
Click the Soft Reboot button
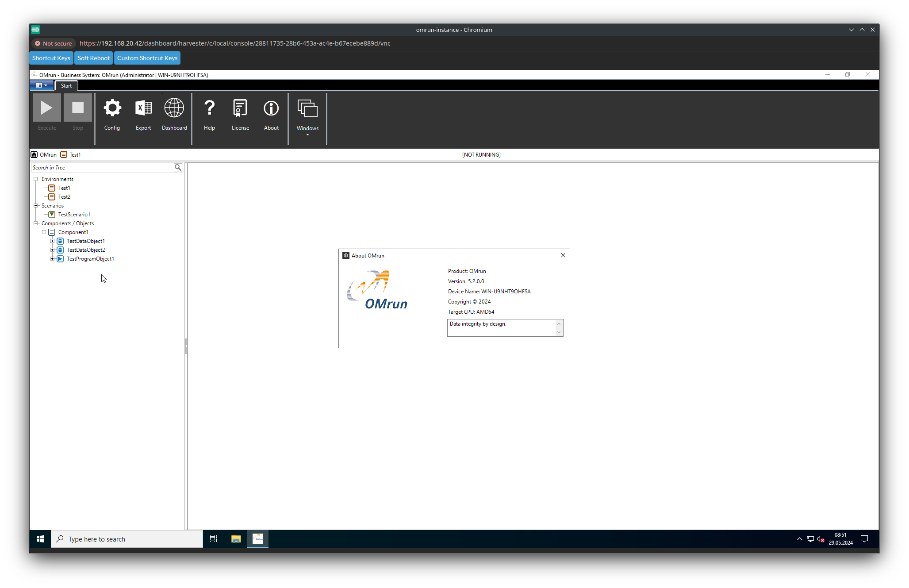(93, 58)
